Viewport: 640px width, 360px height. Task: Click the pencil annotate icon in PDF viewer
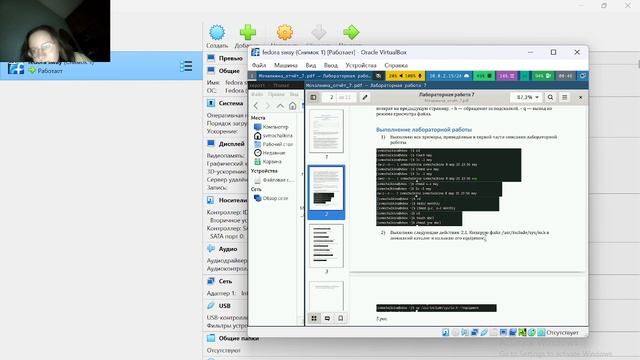coord(365,97)
